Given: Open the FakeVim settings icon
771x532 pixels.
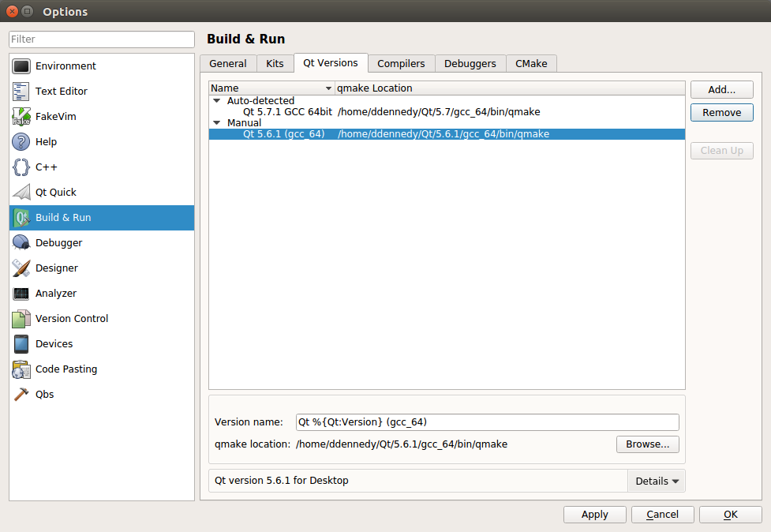Looking at the screenshot, I should pyautogui.click(x=21, y=117).
